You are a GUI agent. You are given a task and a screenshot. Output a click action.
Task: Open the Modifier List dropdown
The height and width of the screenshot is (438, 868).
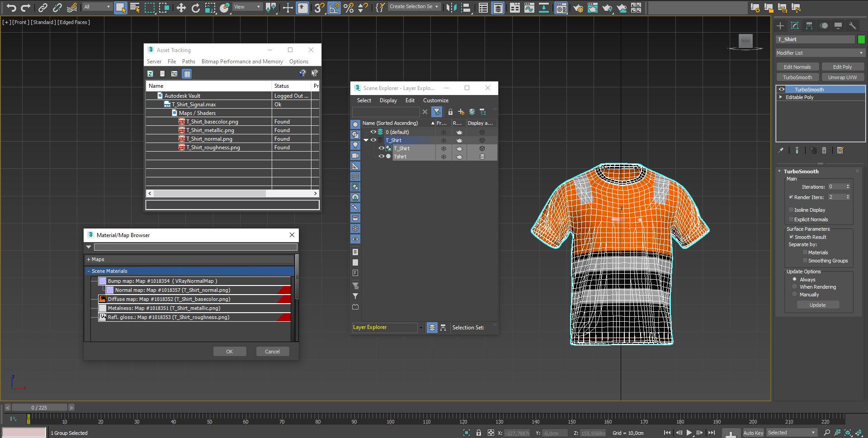[x=820, y=53]
